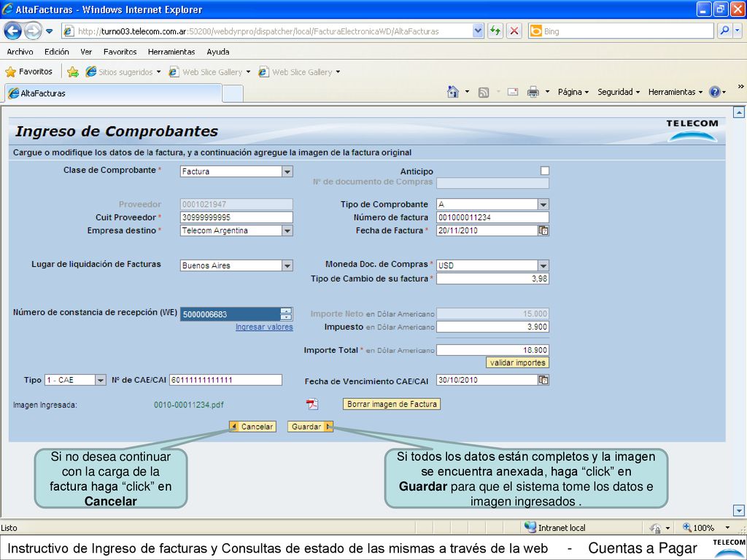
Task: Open first Web Slice Gallery favorite
Action: (210, 72)
